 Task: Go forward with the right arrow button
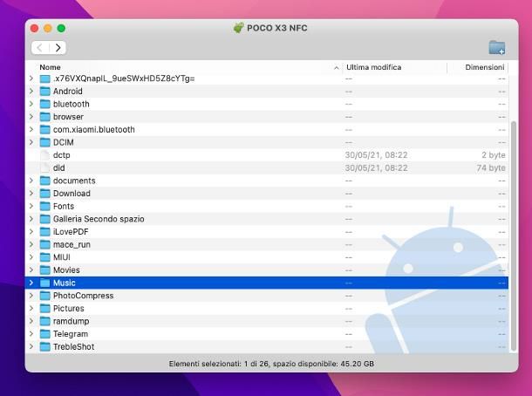[58, 47]
